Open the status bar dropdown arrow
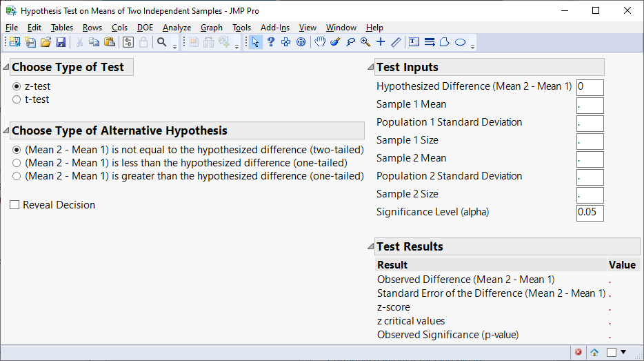The image size is (644, 361). [x=623, y=352]
